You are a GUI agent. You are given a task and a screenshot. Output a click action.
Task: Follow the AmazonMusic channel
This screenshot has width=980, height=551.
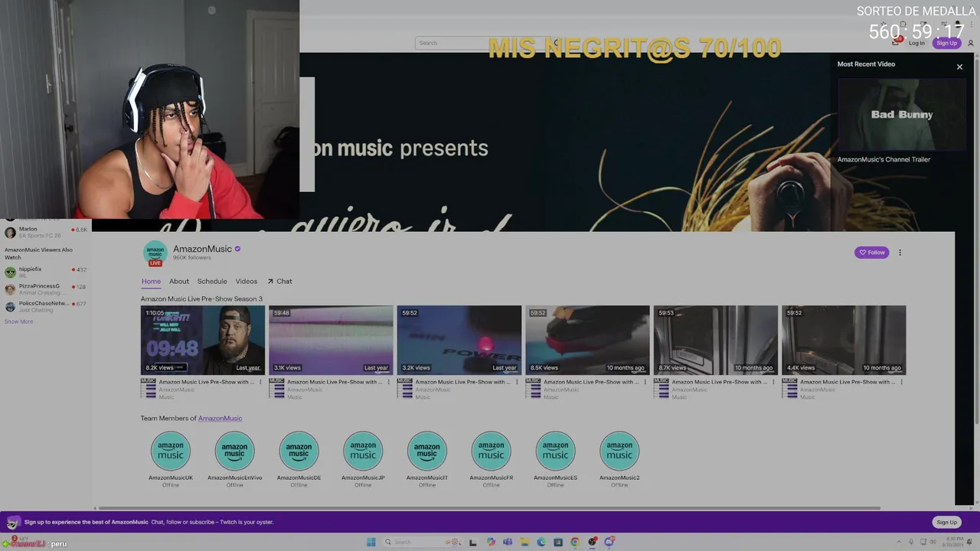pyautogui.click(x=871, y=253)
